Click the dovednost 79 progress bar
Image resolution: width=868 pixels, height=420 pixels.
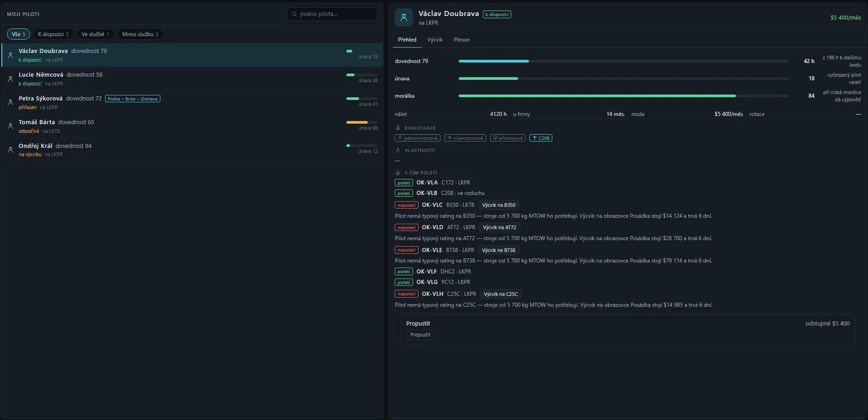pos(624,61)
